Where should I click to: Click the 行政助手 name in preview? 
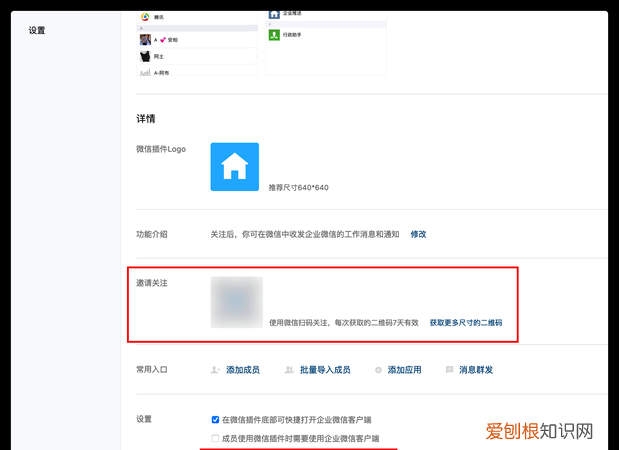(x=292, y=35)
